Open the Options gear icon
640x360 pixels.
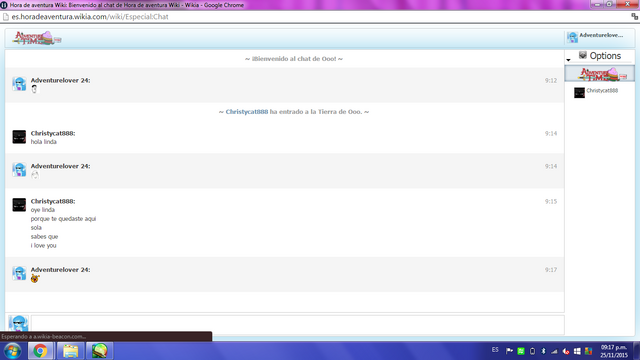click(582, 55)
